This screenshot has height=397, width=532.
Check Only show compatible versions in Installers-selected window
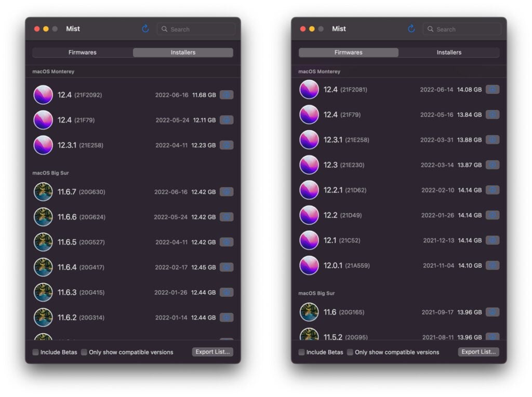84,352
